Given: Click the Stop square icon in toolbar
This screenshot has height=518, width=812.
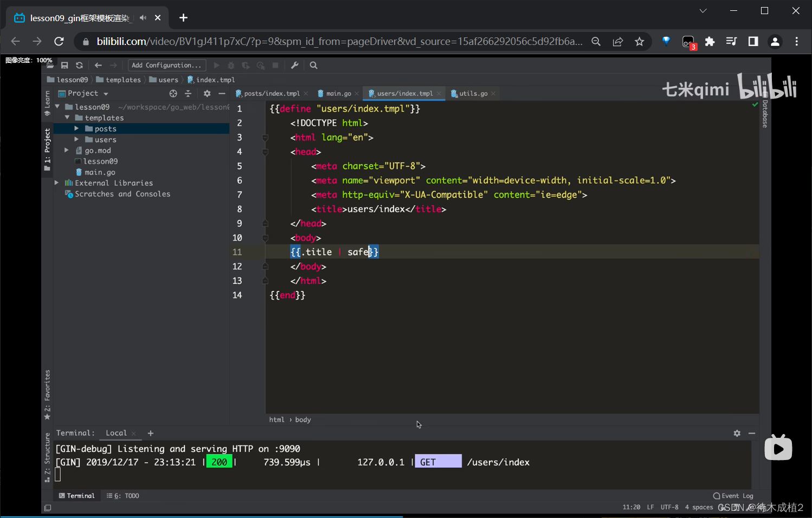Looking at the screenshot, I should coord(275,66).
